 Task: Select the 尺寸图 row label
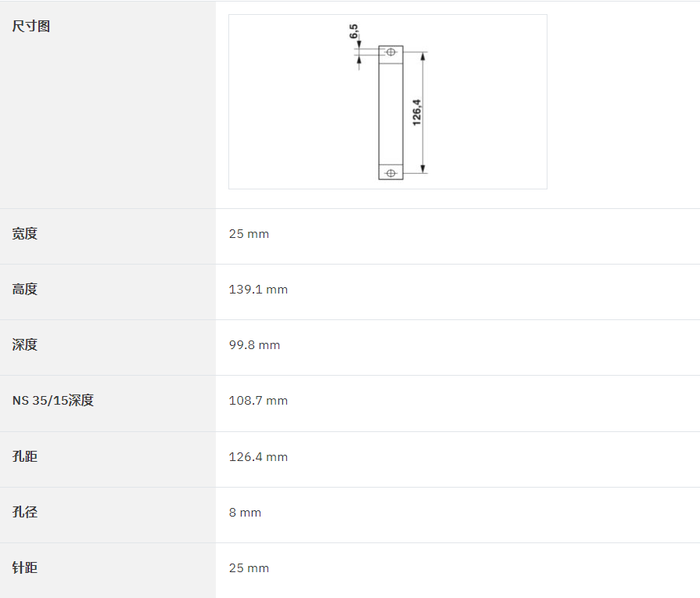31,26
